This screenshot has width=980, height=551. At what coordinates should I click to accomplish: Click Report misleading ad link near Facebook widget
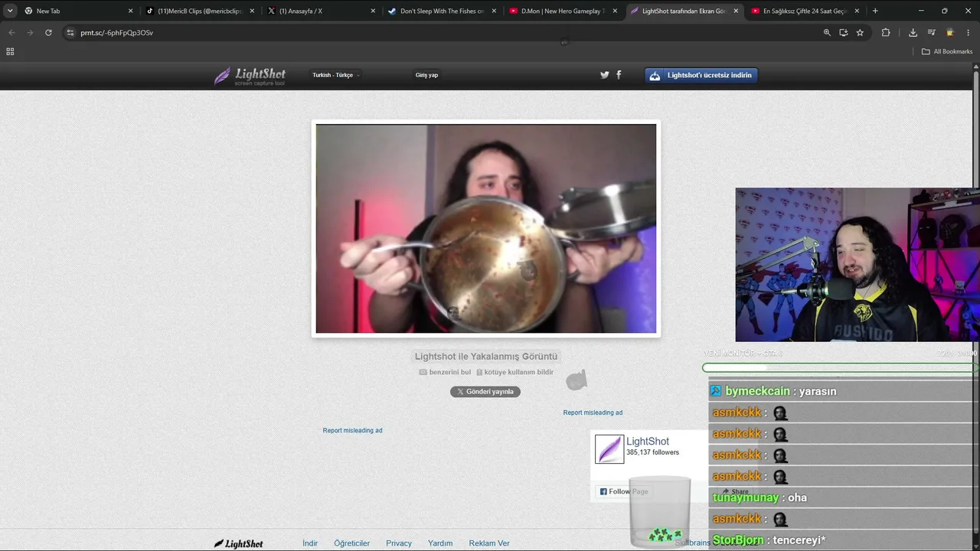click(593, 412)
